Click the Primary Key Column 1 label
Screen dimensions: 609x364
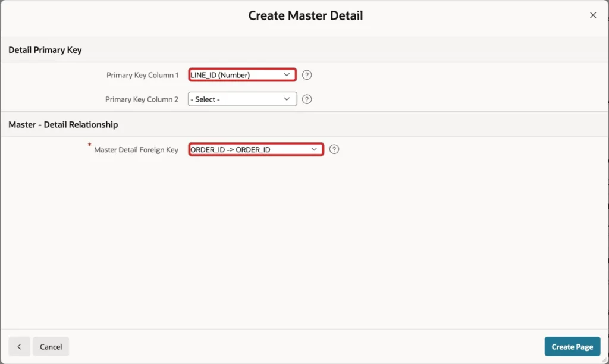pyautogui.click(x=143, y=75)
